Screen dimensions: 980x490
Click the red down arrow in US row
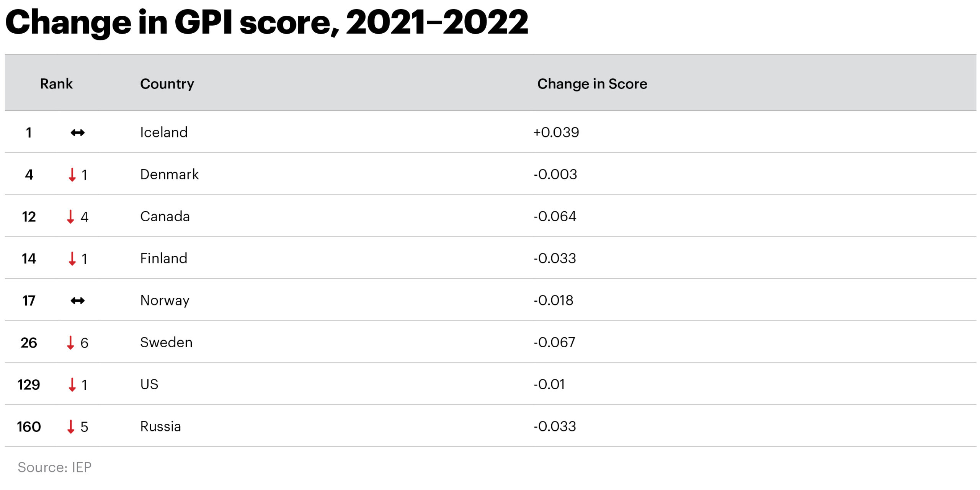(x=72, y=384)
